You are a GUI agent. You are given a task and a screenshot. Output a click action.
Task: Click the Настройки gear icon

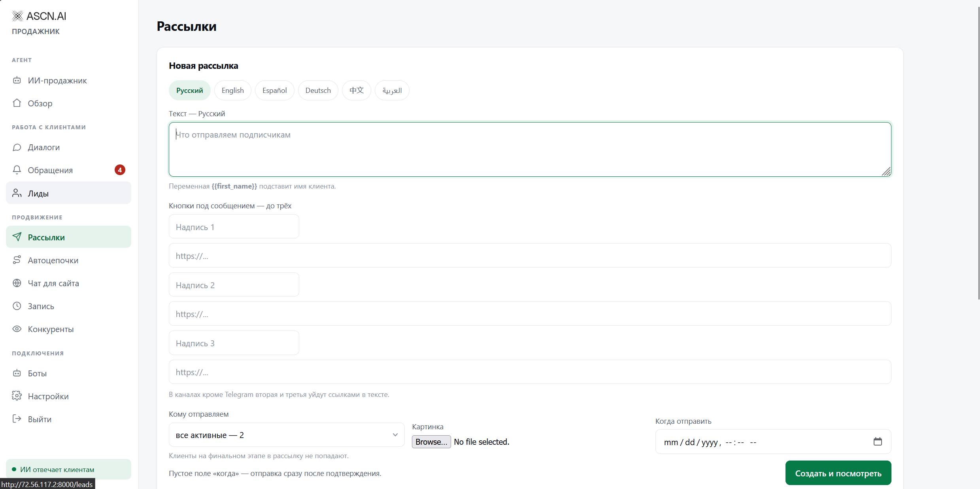[17, 396]
